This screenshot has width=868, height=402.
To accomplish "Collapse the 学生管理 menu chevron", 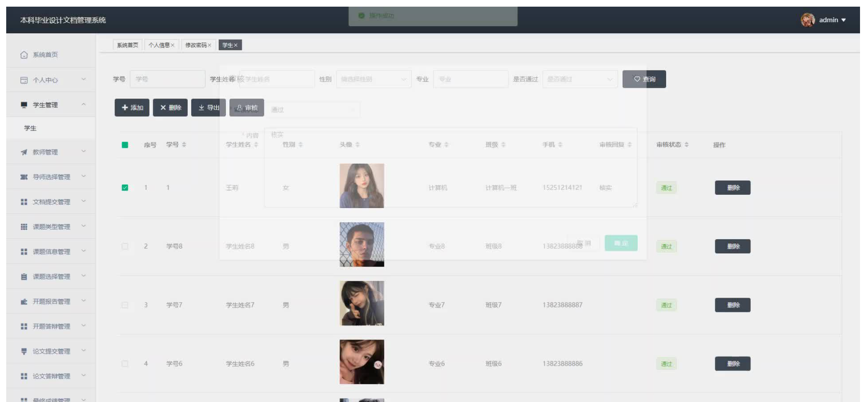I will click(83, 105).
